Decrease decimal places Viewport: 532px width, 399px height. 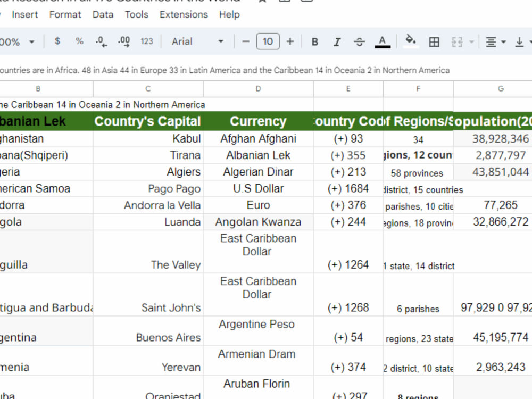[x=101, y=41]
